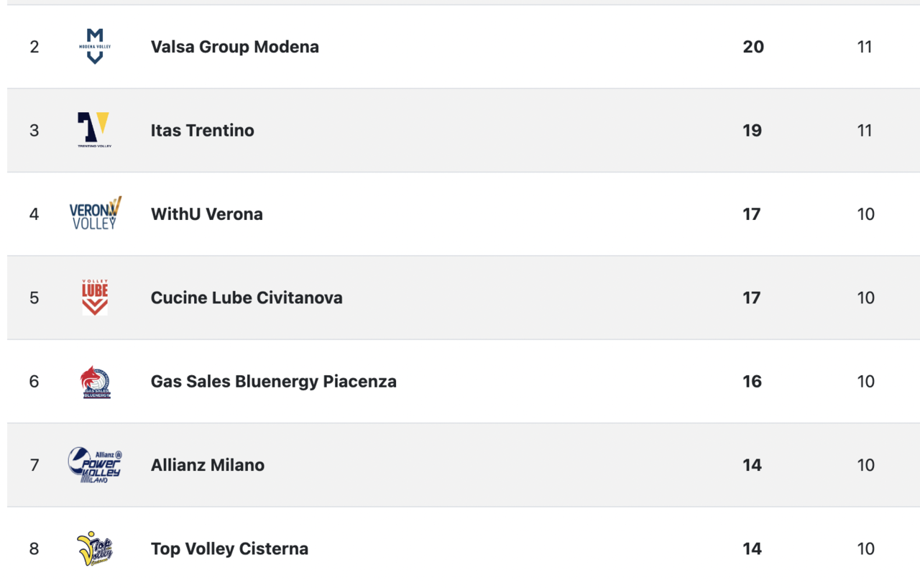
Task: Click the Modena Volley team logo
Action: (95, 47)
